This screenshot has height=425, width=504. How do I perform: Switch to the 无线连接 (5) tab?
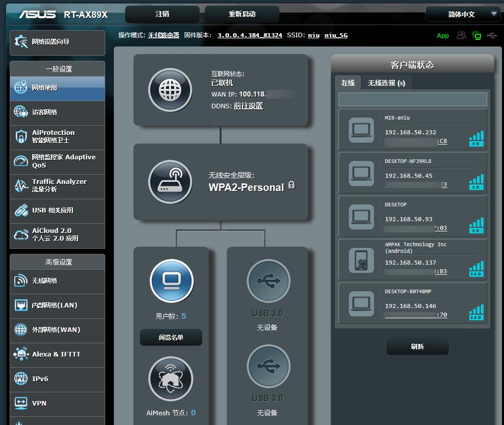(387, 83)
